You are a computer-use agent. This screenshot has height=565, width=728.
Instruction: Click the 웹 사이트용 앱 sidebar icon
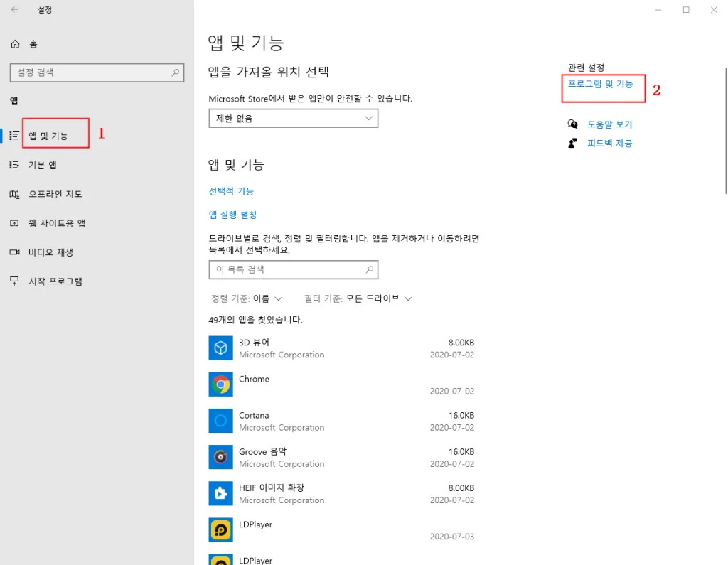coord(14,223)
